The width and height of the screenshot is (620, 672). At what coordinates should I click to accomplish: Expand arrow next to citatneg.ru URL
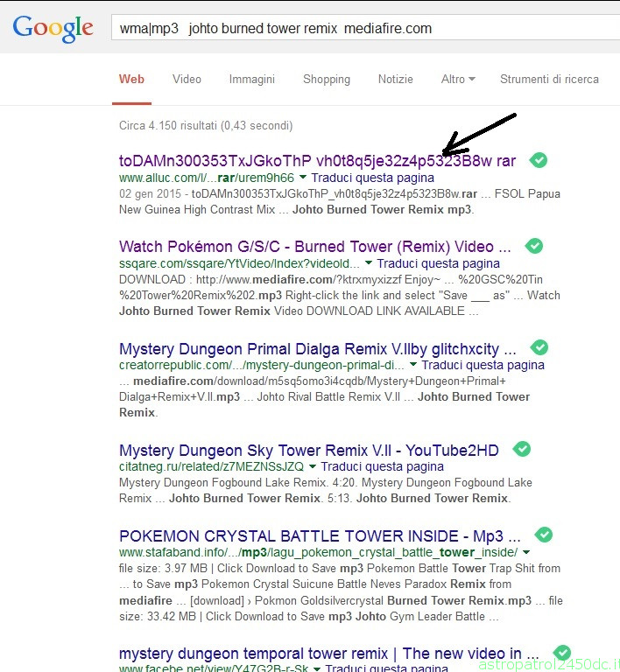(x=313, y=465)
